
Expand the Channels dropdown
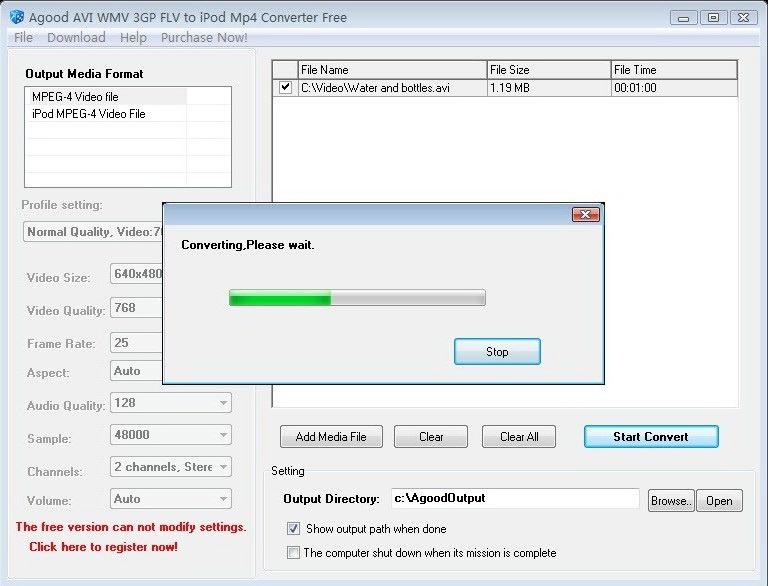pyautogui.click(x=223, y=466)
